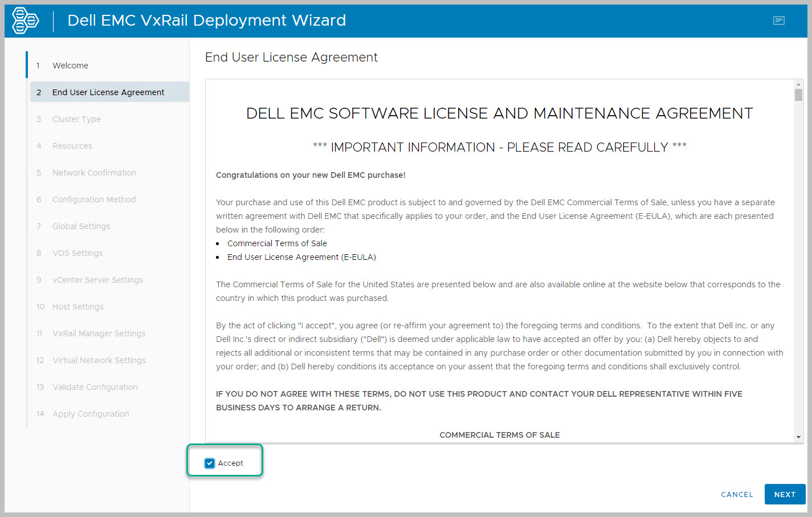
Task: Go to vCenter Server Settings step
Action: point(97,280)
